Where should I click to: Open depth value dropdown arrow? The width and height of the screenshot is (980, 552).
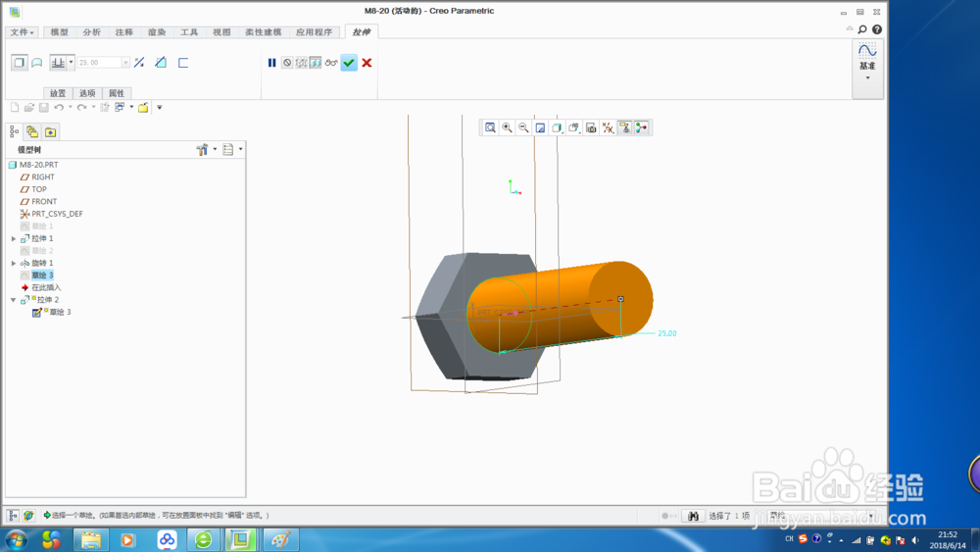[125, 63]
